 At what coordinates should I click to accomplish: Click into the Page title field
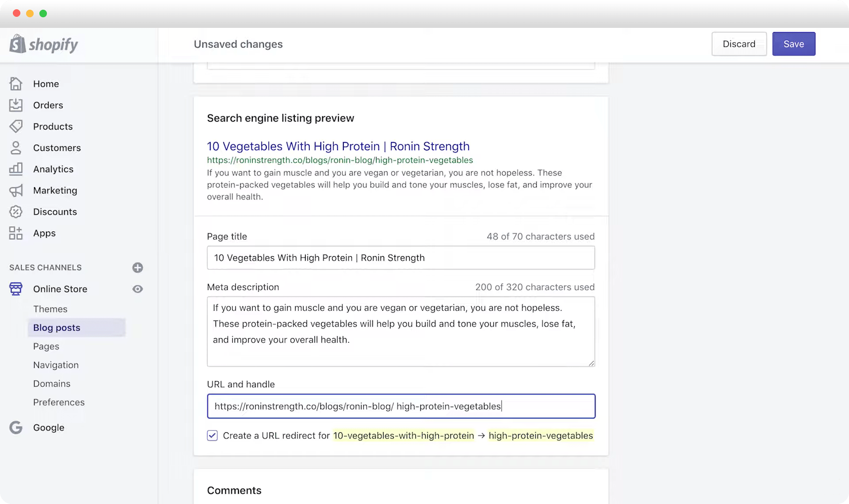[400, 258]
